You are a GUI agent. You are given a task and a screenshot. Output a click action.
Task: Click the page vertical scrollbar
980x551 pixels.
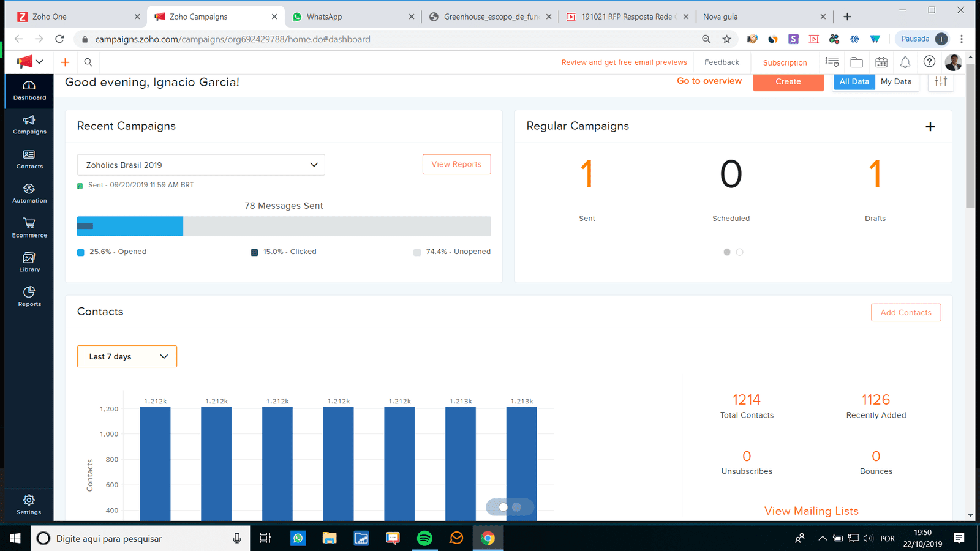pos(970,135)
